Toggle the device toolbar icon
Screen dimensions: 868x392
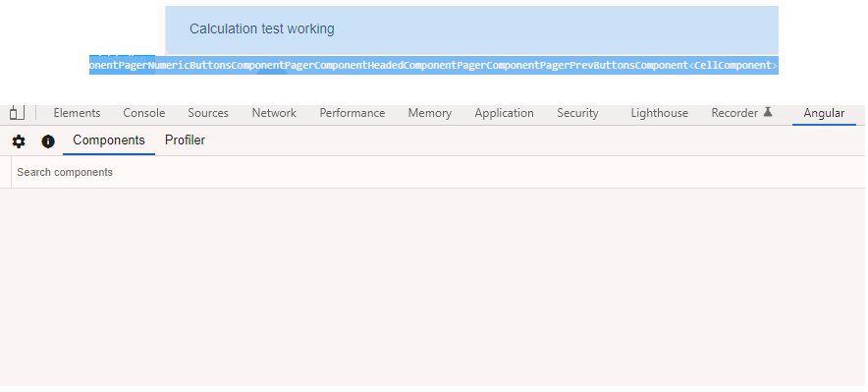pos(17,113)
